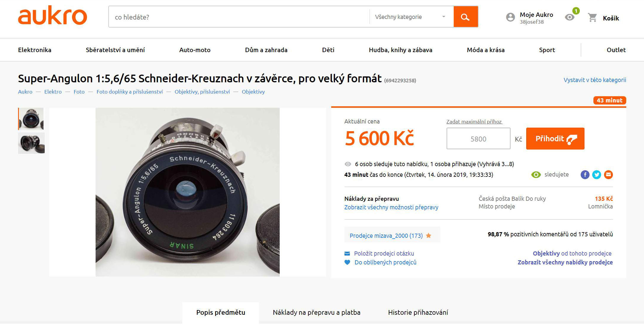Image resolution: width=644 pixels, height=334 pixels.
Task: Open the shopping cart icon
Action: 593,18
